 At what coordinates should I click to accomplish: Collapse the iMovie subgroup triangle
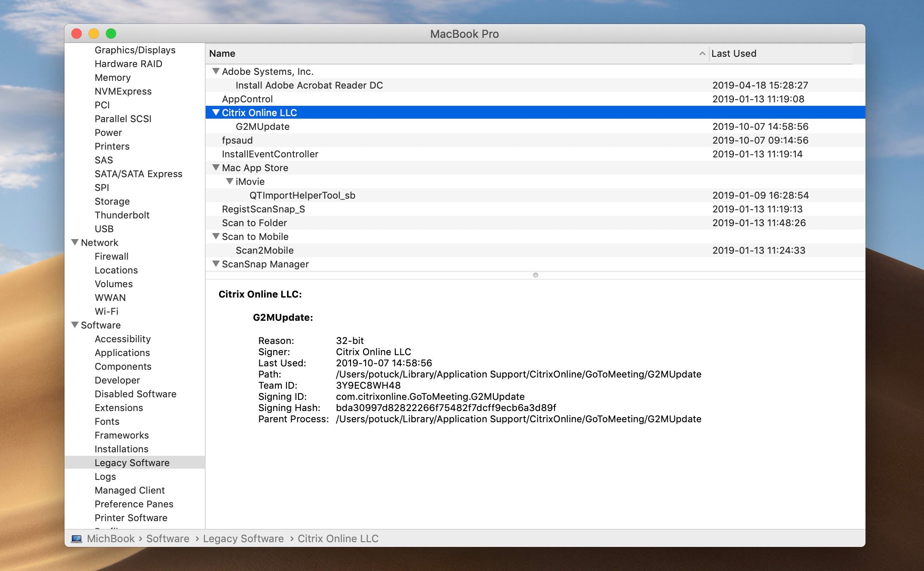(230, 181)
